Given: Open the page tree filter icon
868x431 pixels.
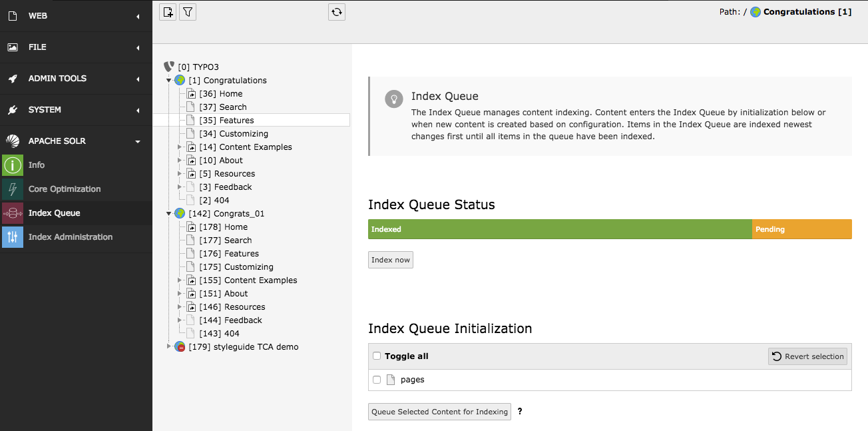Looking at the screenshot, I should tap(188, 12).
